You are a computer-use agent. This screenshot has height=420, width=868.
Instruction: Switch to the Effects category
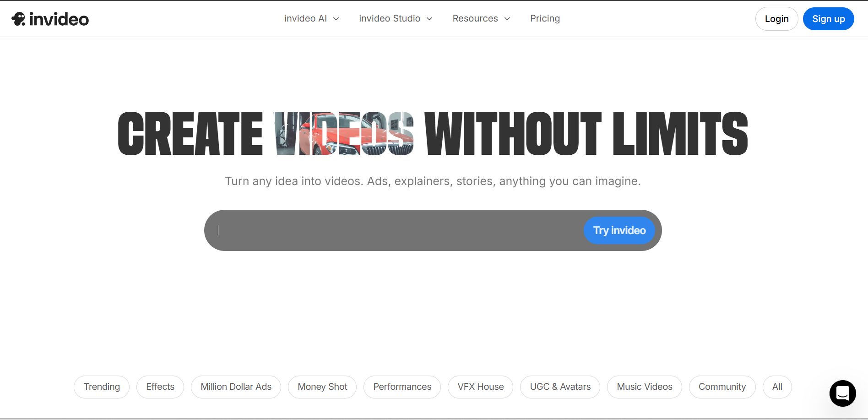point(160,387)
